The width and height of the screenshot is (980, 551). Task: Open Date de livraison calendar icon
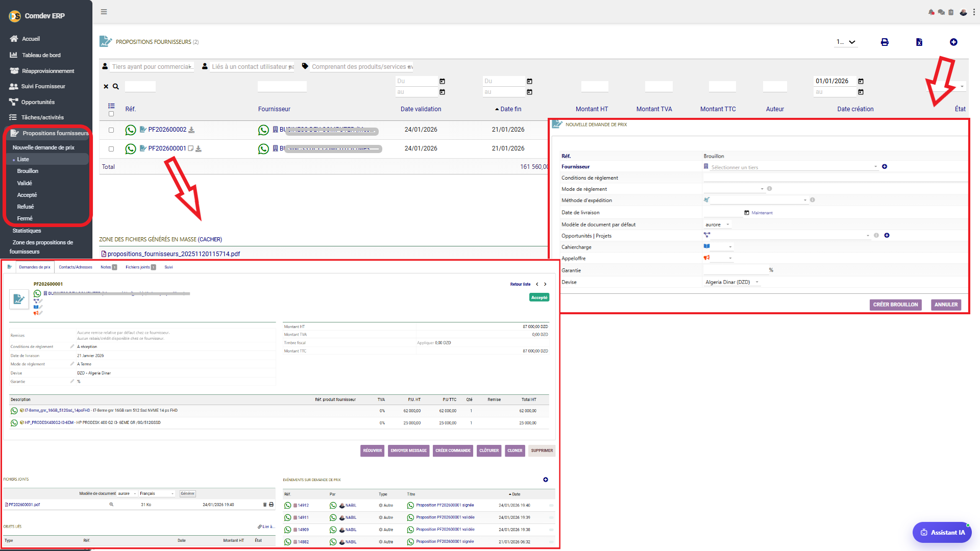(747, 213)
